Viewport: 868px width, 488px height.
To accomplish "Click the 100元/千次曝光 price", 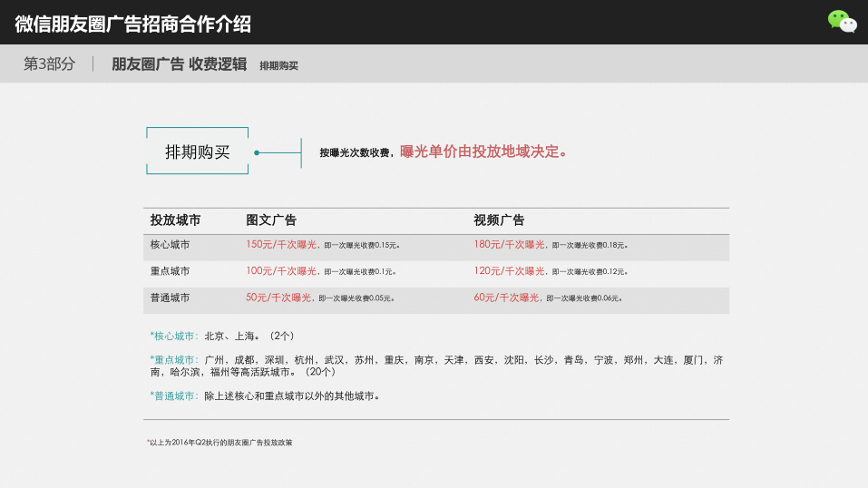I will click(x=281, y=271).
